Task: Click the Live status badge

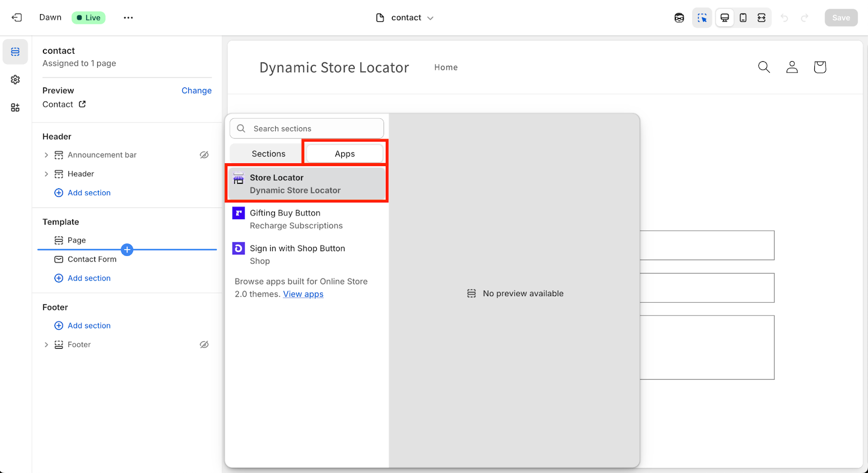Action: tap(88, 17)
